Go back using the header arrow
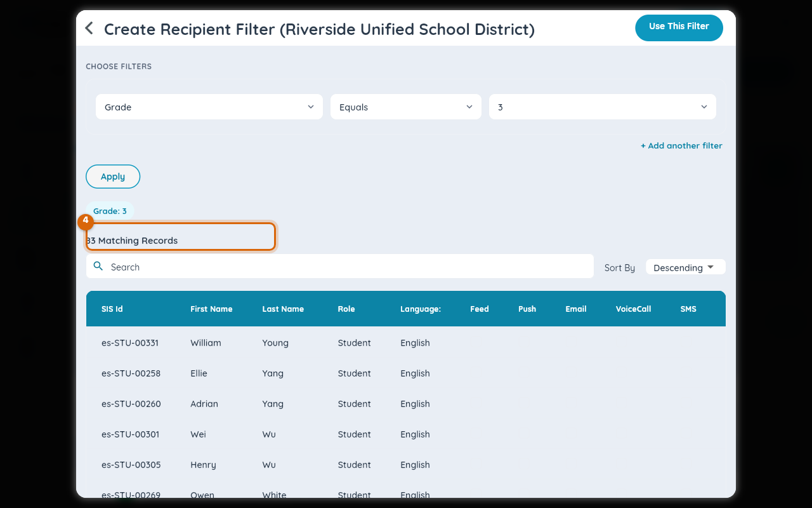Viewport: 812px width, 508px height. pos(89,29)
